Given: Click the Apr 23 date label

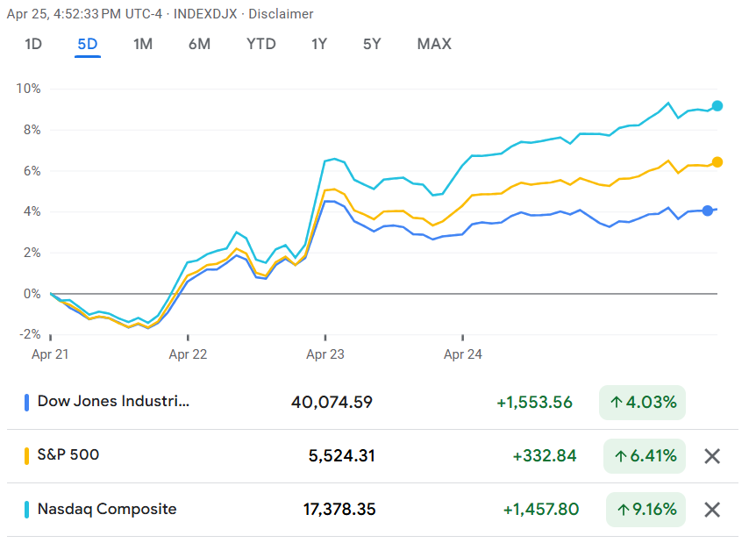Looking at the screenshot, I should point(325,354).
